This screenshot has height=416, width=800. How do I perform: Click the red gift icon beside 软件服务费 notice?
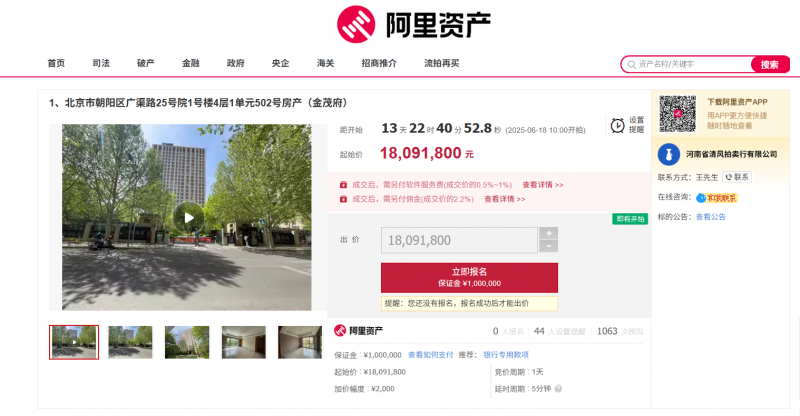343,185
